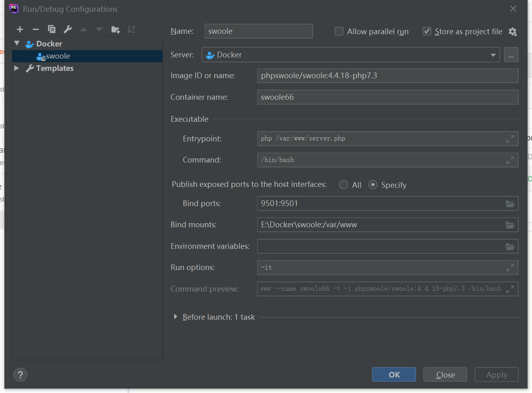Select the Specify ports radio button
The height and width of the screenshot is (393, 532).
point(373,185)
